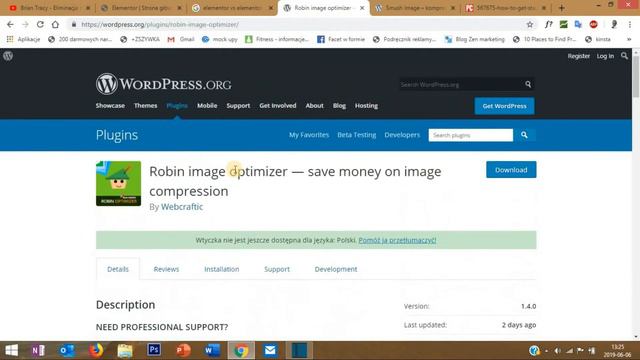640x360 pixels.
Task: Launch OneNote from the taskbar
Action: pyautogui.click(x=38, y=350)
